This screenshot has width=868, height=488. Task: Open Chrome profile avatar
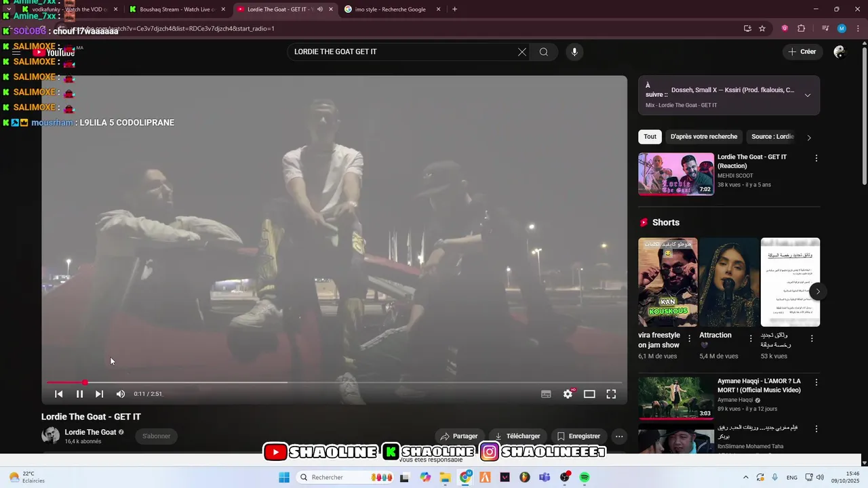842,28
